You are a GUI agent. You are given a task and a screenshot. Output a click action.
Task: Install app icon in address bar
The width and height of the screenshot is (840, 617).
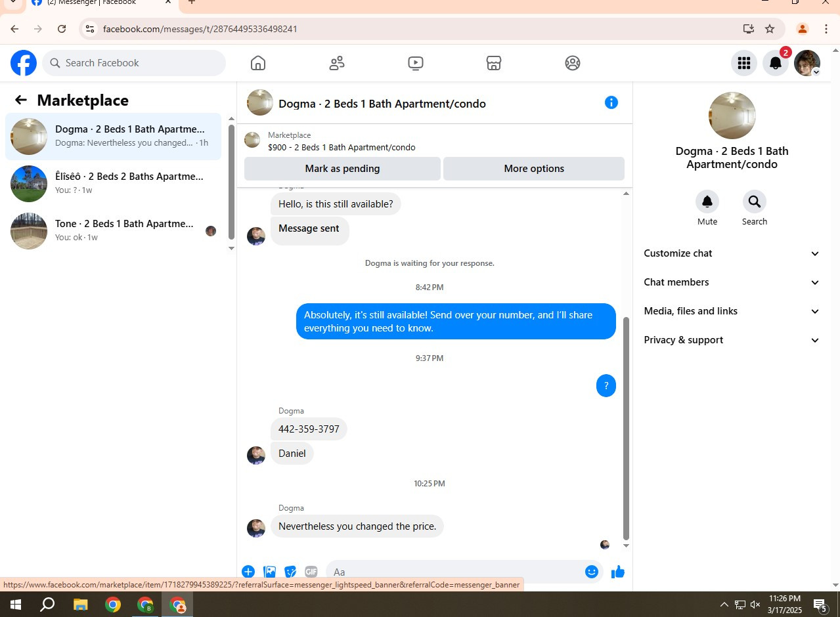748,29
